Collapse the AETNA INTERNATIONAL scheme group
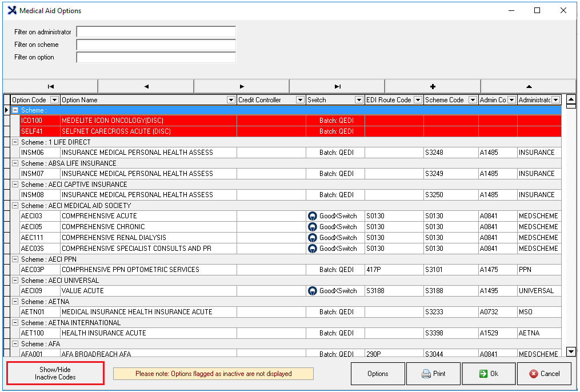 pos(15,323)
